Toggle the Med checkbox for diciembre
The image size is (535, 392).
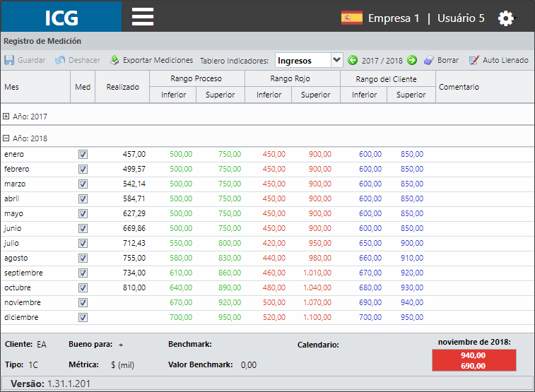[83, 318]
